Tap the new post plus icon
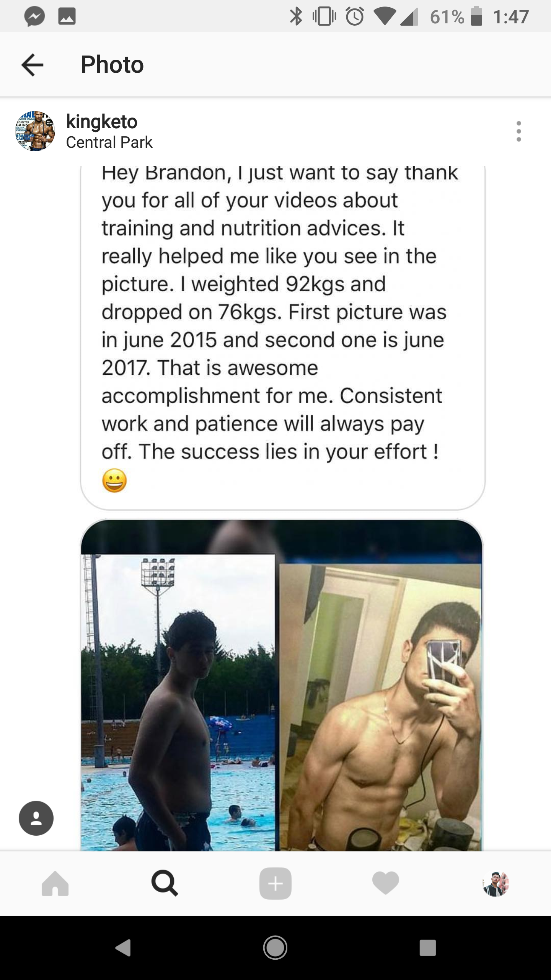Screen dimensions: 551x980 click(x=275, y=884)
